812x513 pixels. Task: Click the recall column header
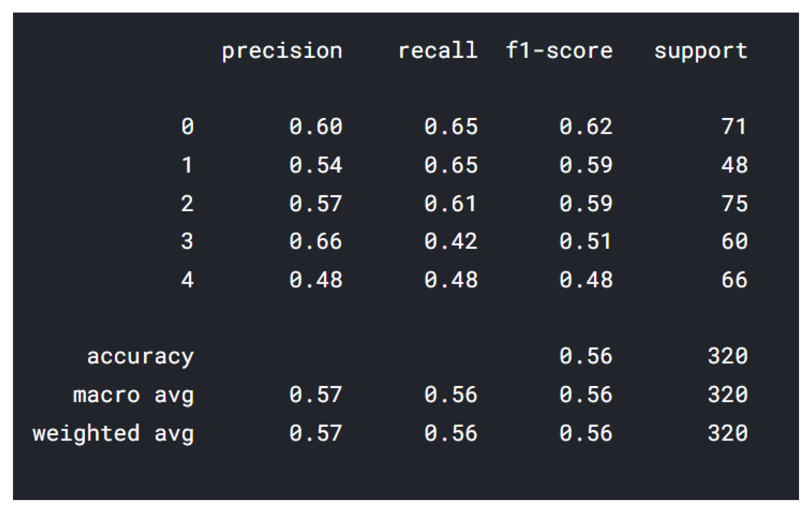[x=438, y=51]
